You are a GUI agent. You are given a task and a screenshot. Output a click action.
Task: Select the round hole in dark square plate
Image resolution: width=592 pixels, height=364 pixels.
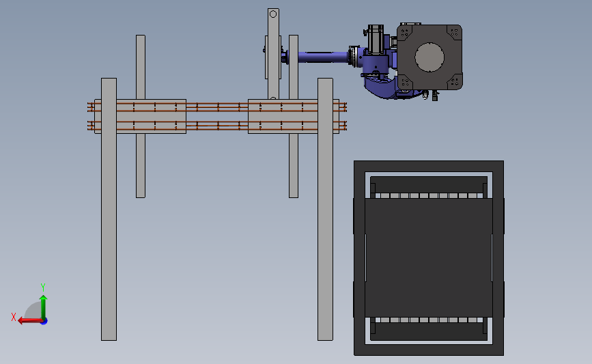(x=429, y=57)
